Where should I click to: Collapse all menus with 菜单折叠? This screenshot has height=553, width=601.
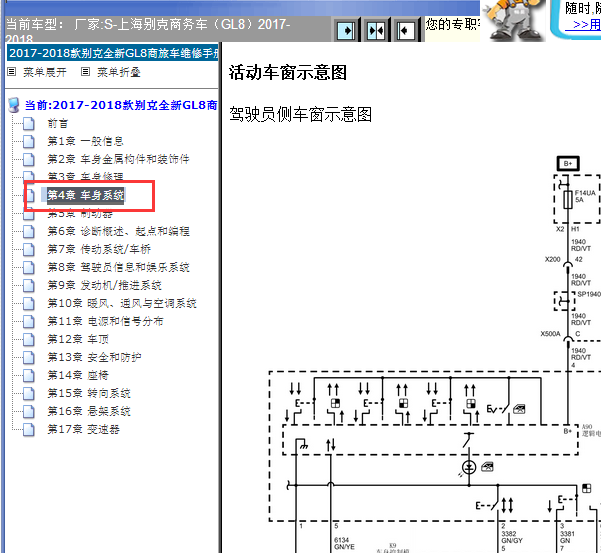(118, 72)
